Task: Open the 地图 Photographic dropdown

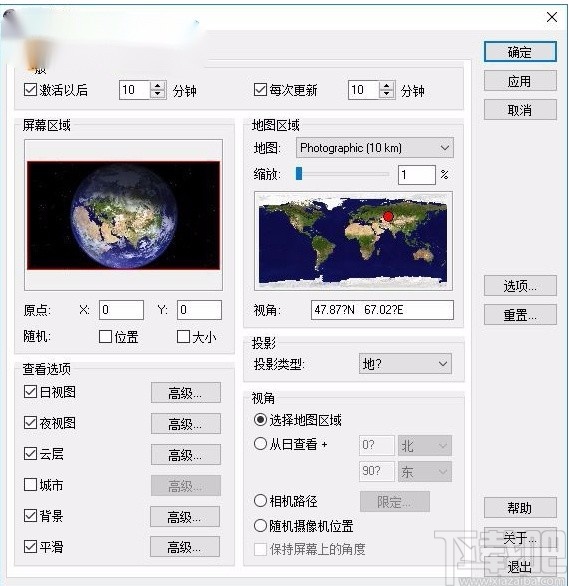Action: coord(375,148)
